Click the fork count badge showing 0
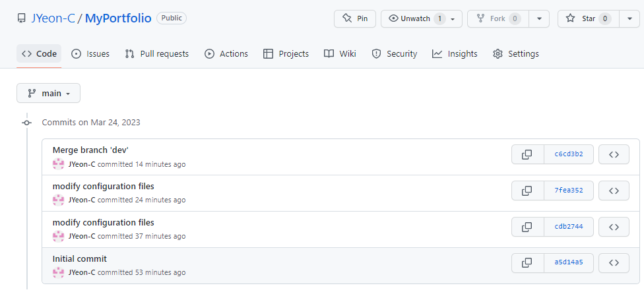The width and height of the screenshot is (644, 298). (515, 18)
